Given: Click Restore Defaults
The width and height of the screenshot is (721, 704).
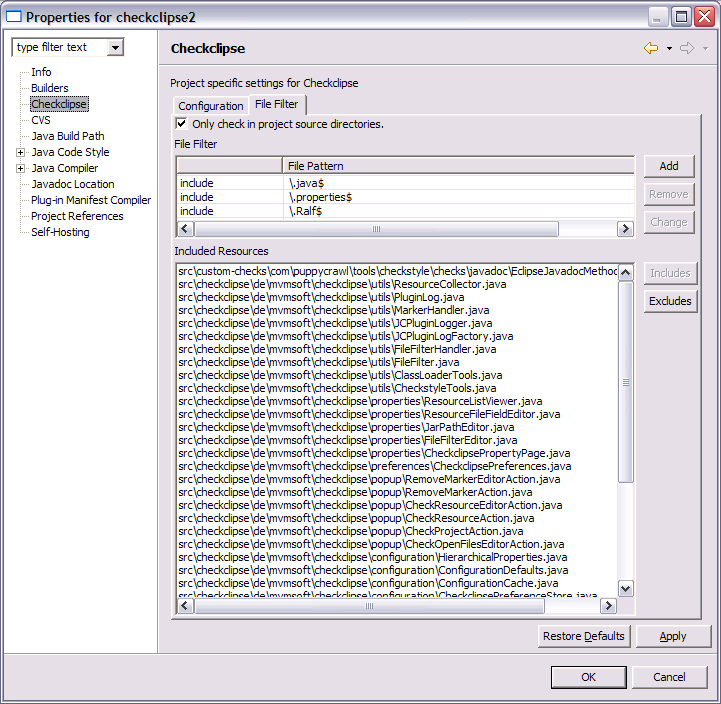Looking at the screenshot, I should pos(584,636).
